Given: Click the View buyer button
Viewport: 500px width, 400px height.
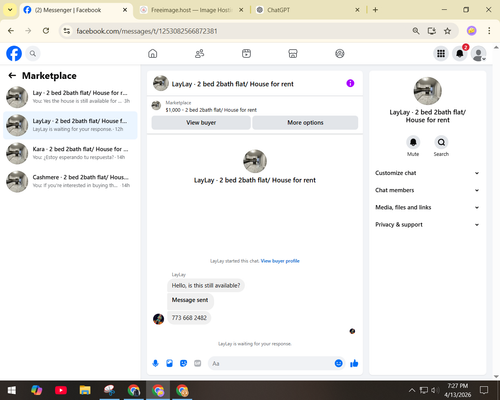Looking at the screenshot, I should (201, 123).
